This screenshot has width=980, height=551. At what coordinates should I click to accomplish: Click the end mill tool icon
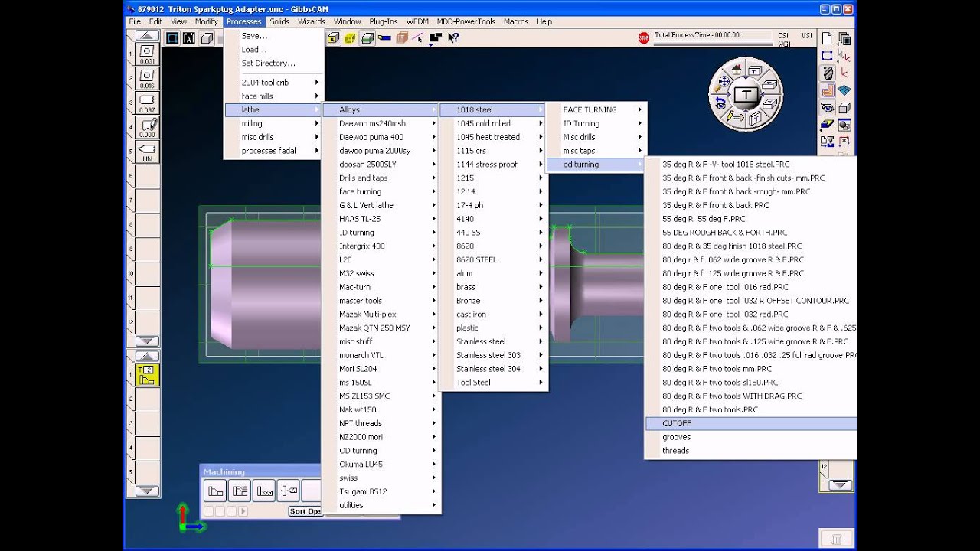tap(828, 73)
